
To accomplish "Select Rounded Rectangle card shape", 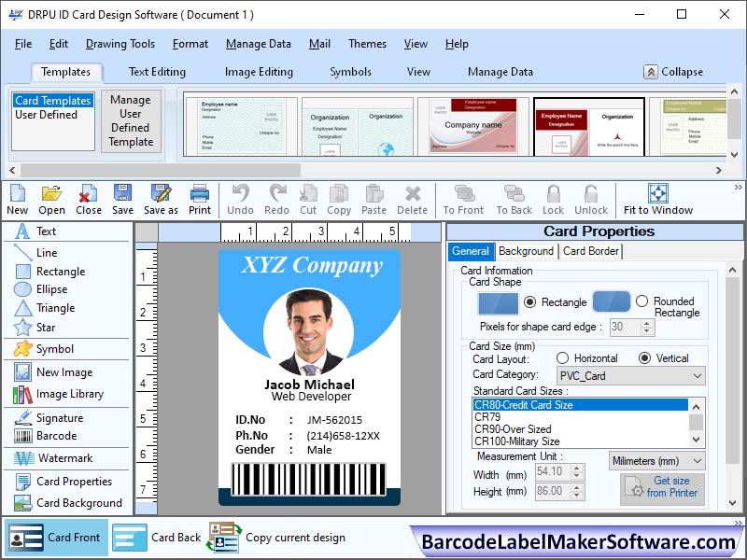I will (642, 301).
